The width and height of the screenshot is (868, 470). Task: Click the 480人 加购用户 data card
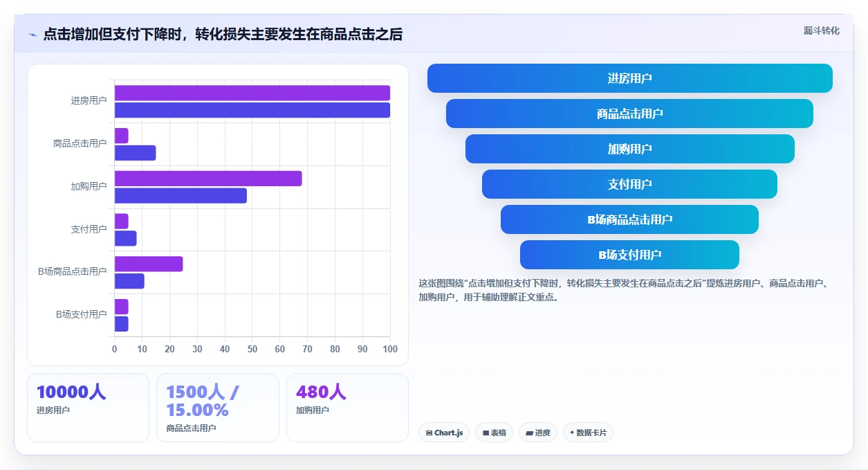[x=347, y=408]
